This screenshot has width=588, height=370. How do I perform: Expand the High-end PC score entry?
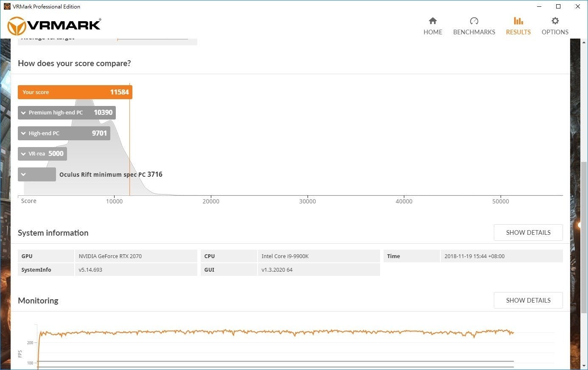click(23, 134)
